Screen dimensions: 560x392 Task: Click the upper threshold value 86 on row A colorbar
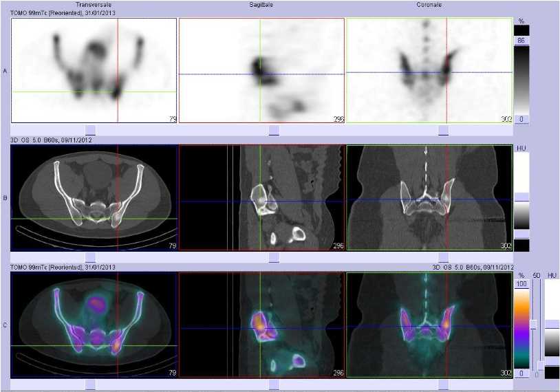click(521, 41)
